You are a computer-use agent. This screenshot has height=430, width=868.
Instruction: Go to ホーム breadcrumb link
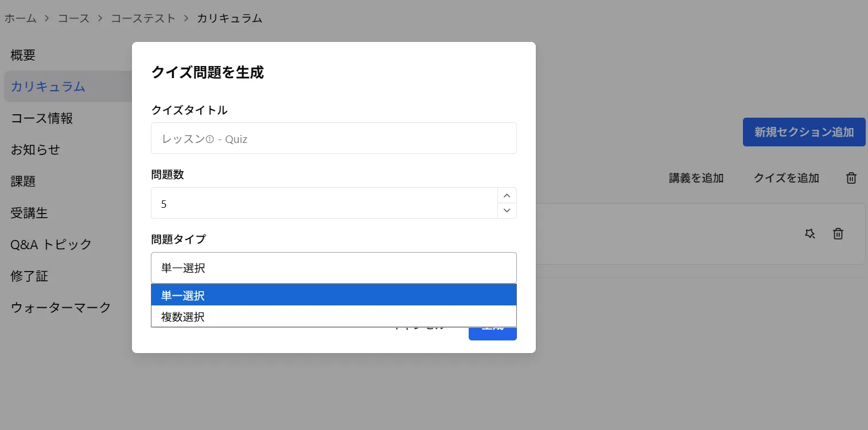point(21,18)
